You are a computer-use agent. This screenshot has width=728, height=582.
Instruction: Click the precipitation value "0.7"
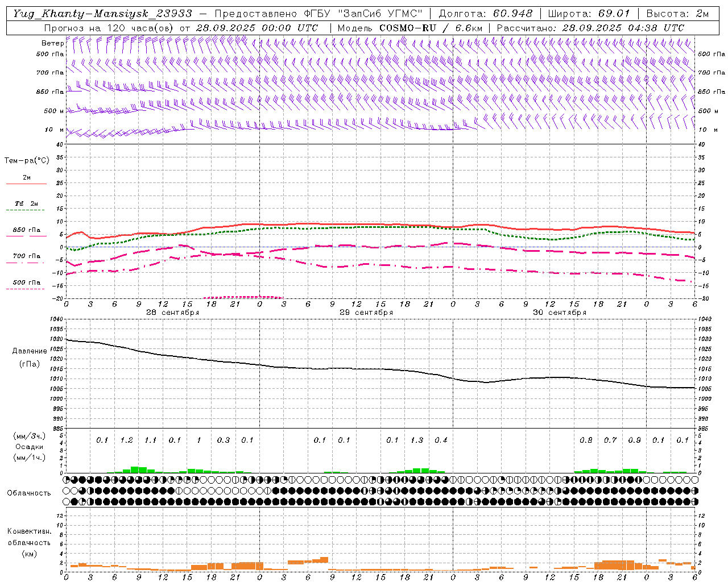pyautogui.click(x=610, y=440)
